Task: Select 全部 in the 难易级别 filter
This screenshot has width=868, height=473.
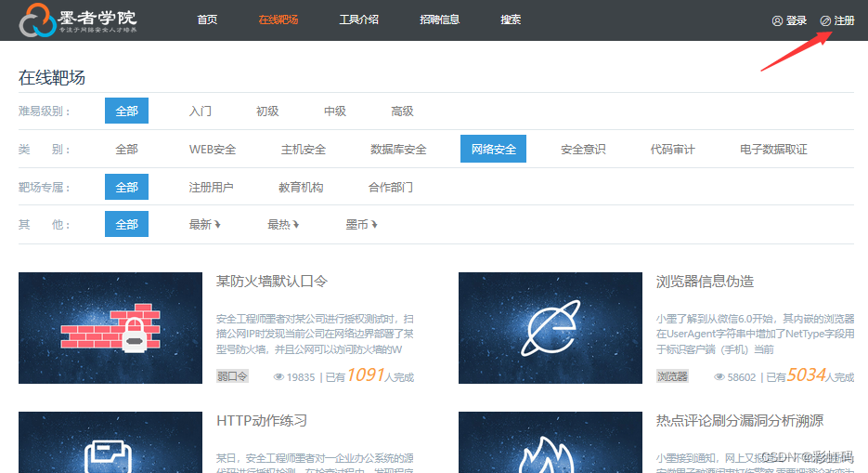Action: (127, 111)
